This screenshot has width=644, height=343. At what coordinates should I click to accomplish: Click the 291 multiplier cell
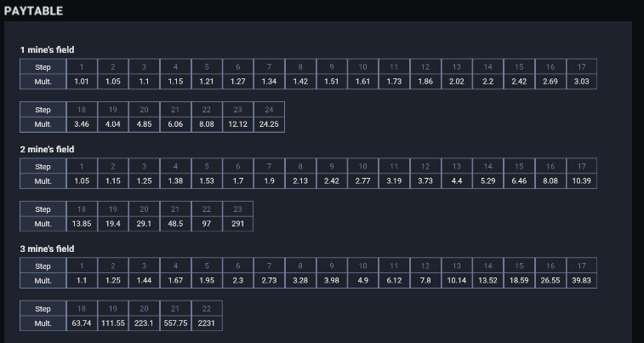[237, 224]
